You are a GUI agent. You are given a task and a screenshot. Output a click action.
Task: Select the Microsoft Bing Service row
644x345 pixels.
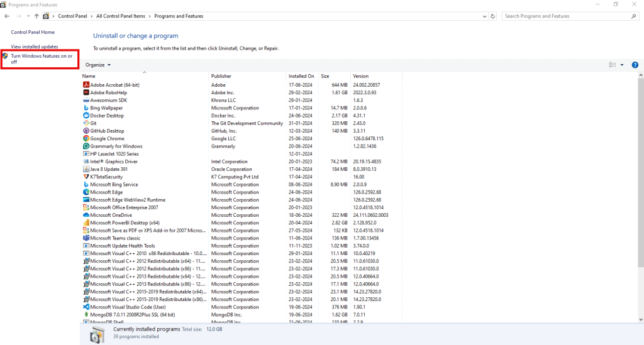(x=241, y=185)
